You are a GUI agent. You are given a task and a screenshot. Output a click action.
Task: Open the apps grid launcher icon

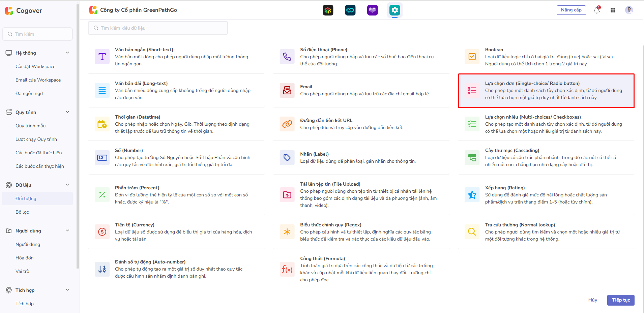coord(613,10)
